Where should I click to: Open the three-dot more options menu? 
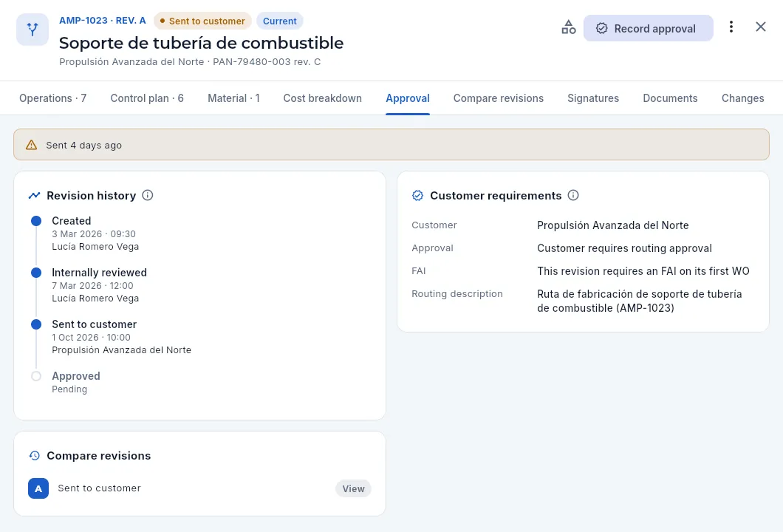click(731, 27)
